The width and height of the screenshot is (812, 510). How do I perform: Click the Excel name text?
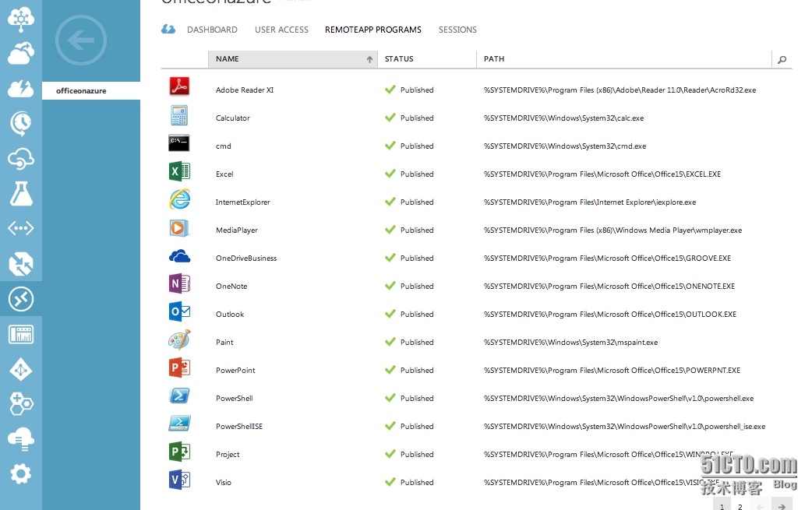(224, 174)
